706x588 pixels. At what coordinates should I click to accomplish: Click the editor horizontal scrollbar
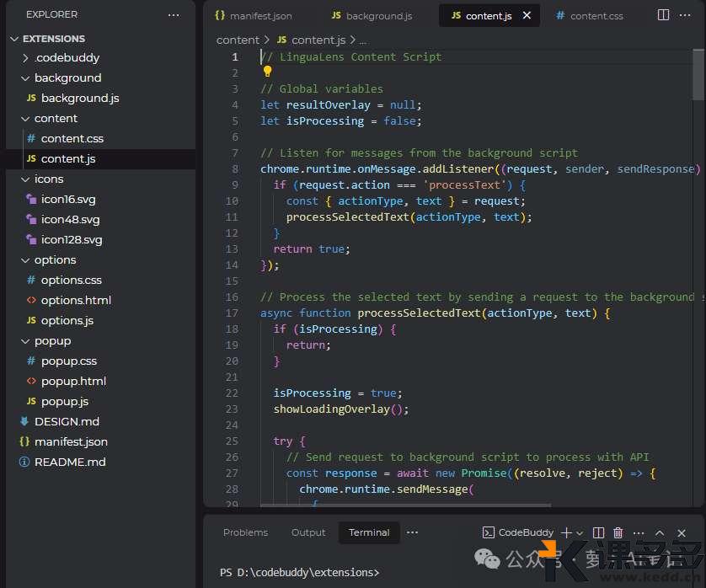pos(405,505)
